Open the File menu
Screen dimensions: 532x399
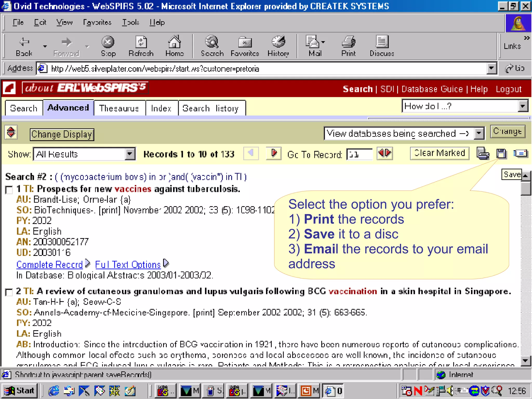(x=18, y=23)
